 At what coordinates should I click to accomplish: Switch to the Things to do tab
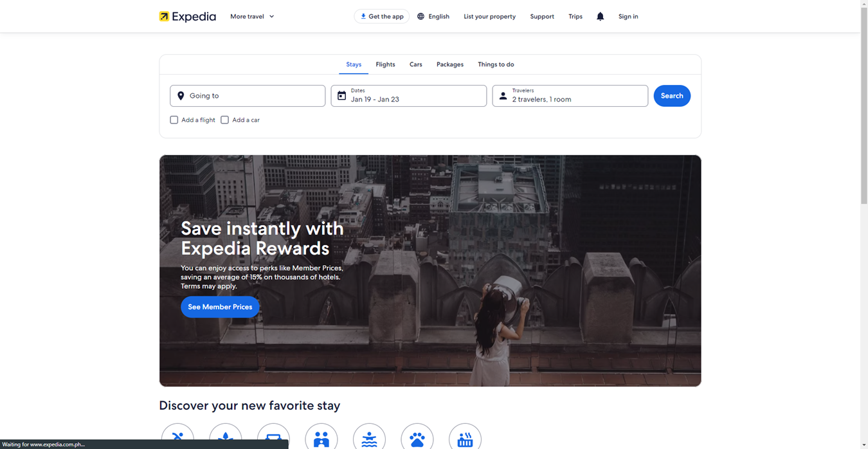pyautogui.click(x=496, y=64)
